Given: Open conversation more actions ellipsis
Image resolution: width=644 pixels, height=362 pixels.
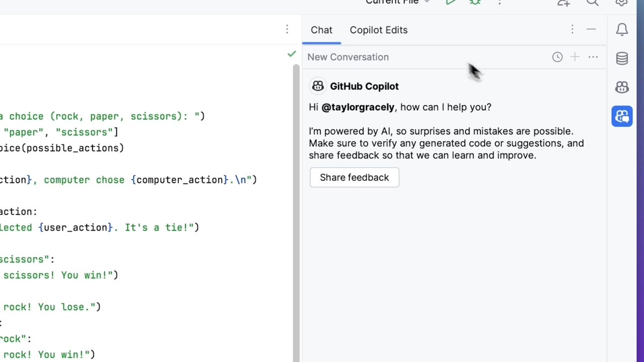Looking at the screenshot, I should coord(593,57).
